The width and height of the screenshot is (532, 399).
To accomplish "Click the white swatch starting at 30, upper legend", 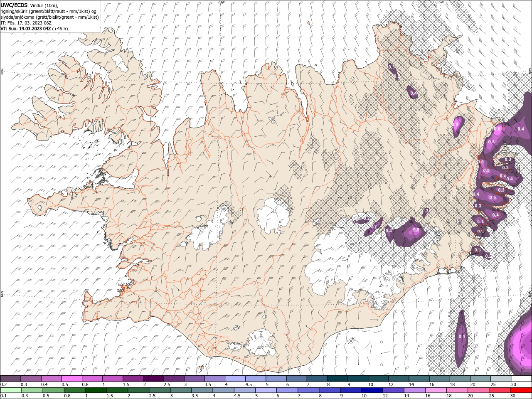I will (521, 379).
